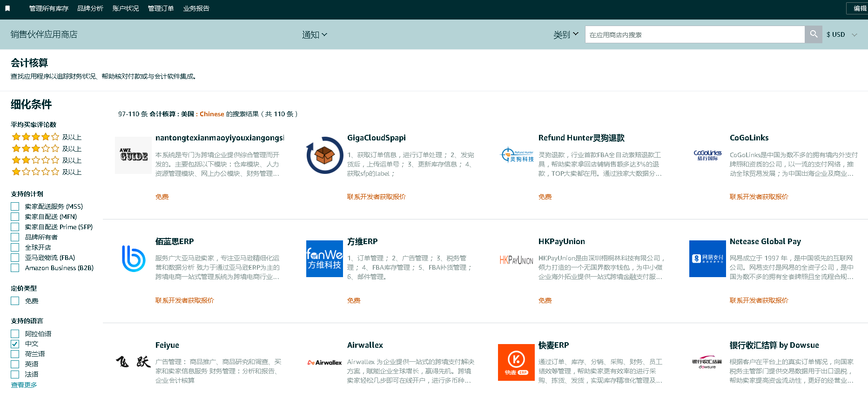Filter by two stars and up

click(x=47, y=160)
